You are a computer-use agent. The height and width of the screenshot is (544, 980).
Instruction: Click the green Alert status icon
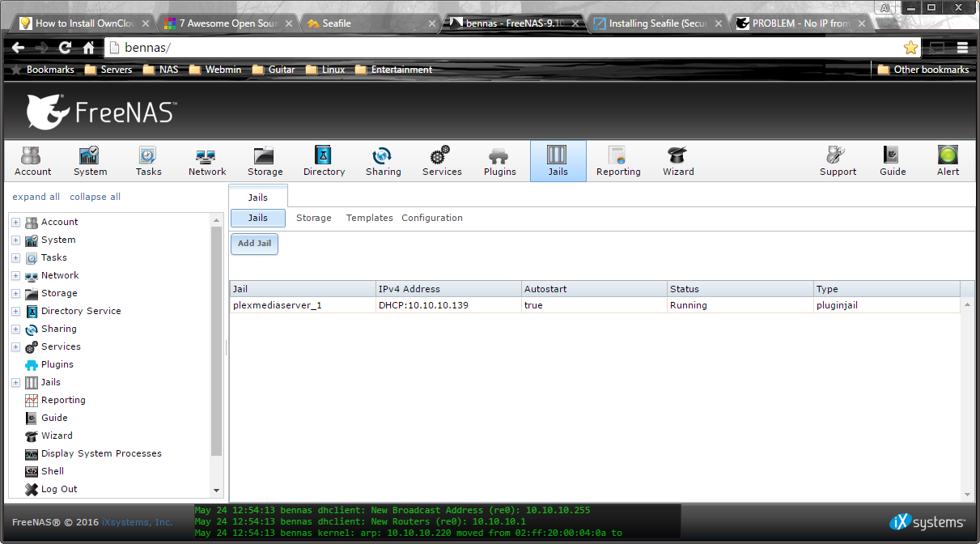[948, 160]
